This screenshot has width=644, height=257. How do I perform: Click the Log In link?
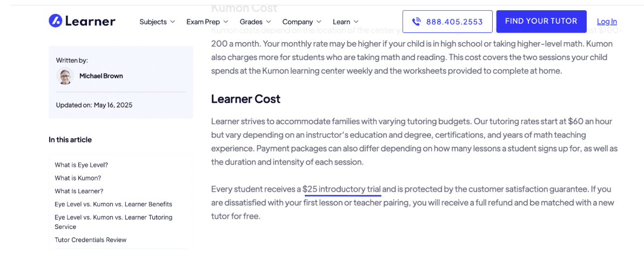pyautogui.click(x=607, y=22)
